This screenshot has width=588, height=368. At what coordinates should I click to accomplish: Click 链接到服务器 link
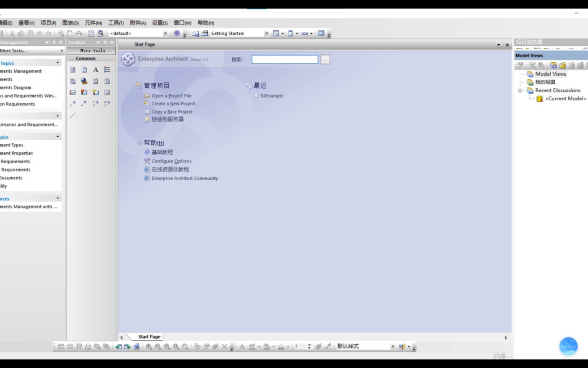click(167, 119)
